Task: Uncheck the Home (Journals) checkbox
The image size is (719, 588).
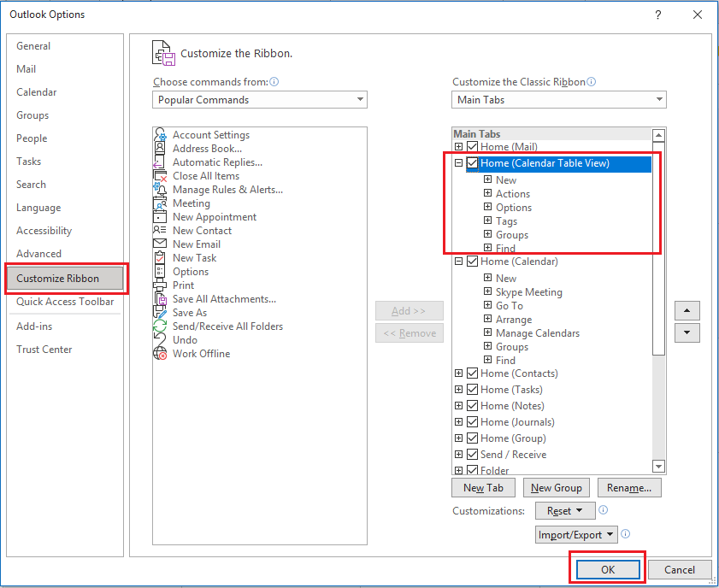Action: pyautogui.click(x=472, y=421)
